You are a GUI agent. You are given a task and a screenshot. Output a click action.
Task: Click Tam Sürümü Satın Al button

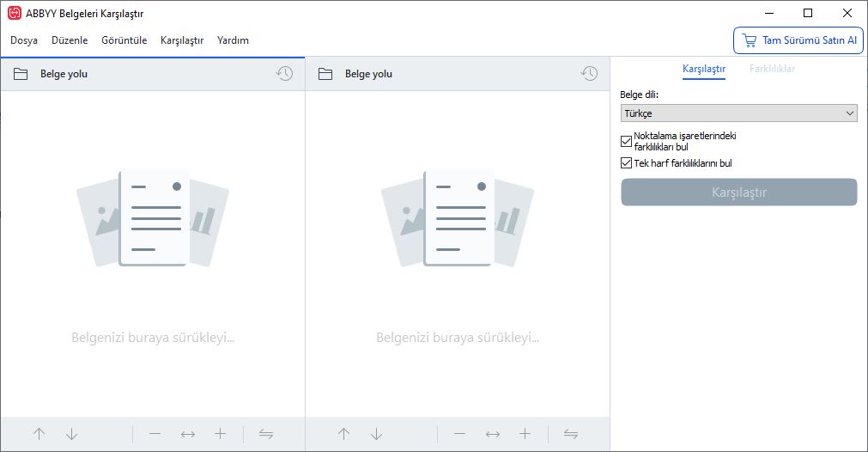pyautogui.click(x=798, y=40)
